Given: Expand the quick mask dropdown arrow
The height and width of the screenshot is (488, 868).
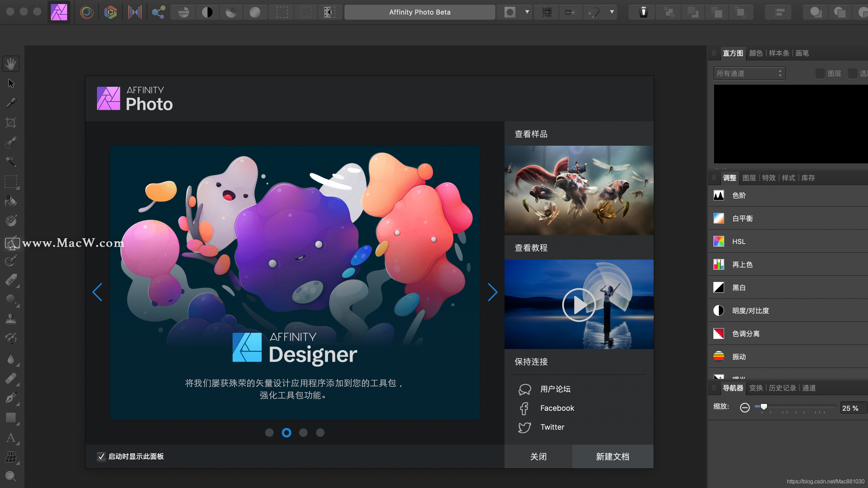Looking at the screenshot, I should [x=527, y=12].
